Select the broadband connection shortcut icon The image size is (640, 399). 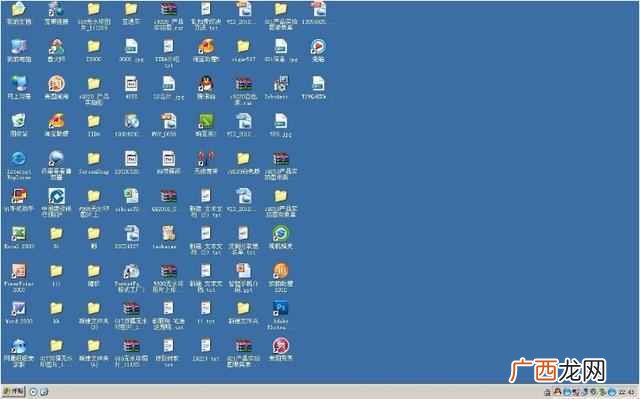pos(56,9)
